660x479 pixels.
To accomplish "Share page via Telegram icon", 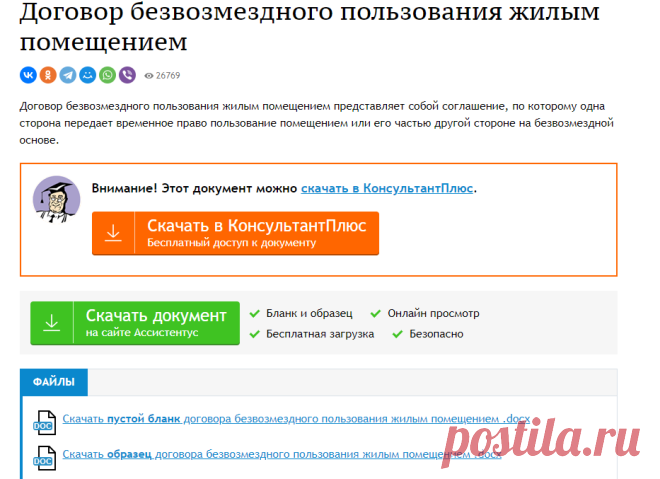I will (68, 75).
